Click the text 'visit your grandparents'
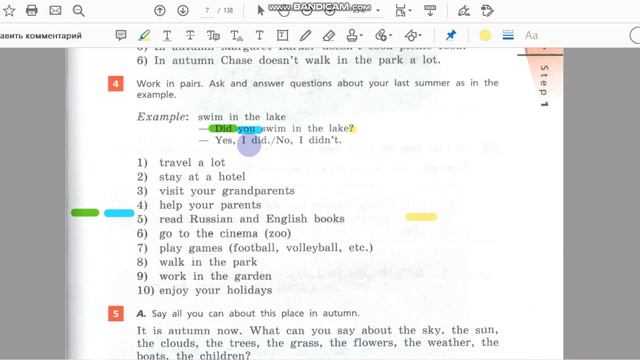Viewport: 640px width, 360px height. (x=227, y=191)
